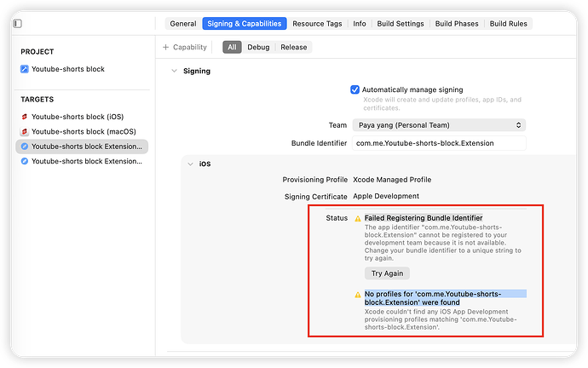The width and height of the screenshot is (588, 368).
Task: Select the highlighted Youtube-shorts block Extension target
Action: [82, 147]
